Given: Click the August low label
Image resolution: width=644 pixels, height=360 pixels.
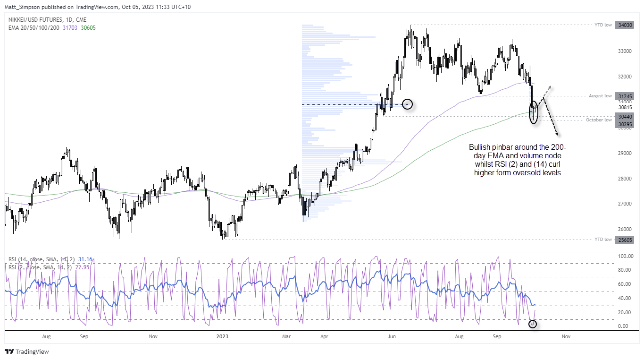Looking at the screenshot, I should 601,96.
